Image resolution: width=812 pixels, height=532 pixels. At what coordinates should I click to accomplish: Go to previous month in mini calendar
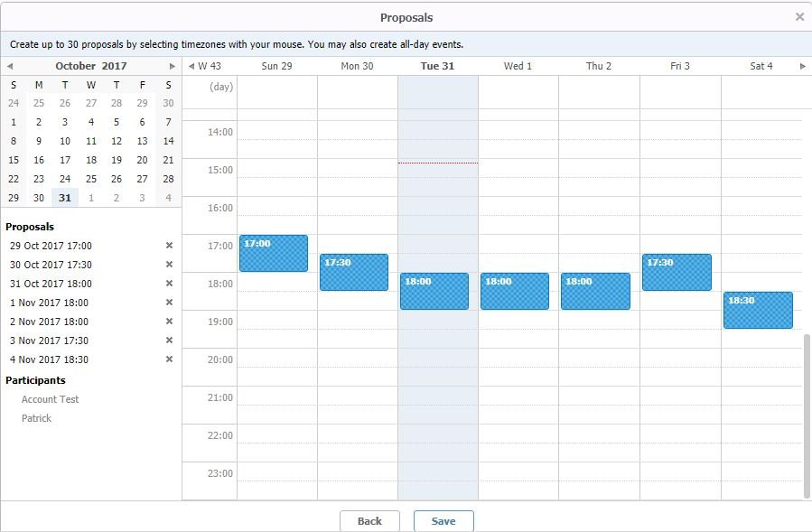[x=10, y=66]
